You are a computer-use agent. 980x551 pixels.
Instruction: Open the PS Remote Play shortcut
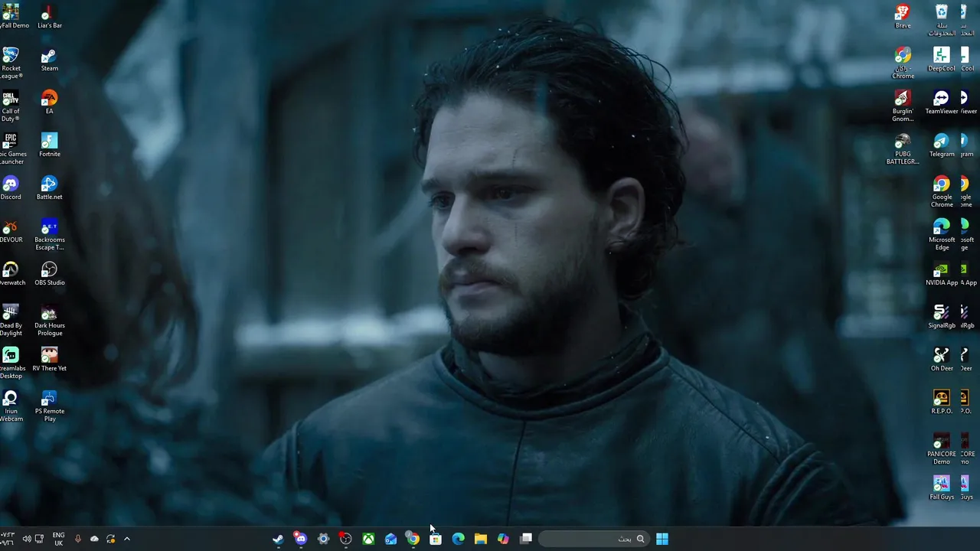49,406
